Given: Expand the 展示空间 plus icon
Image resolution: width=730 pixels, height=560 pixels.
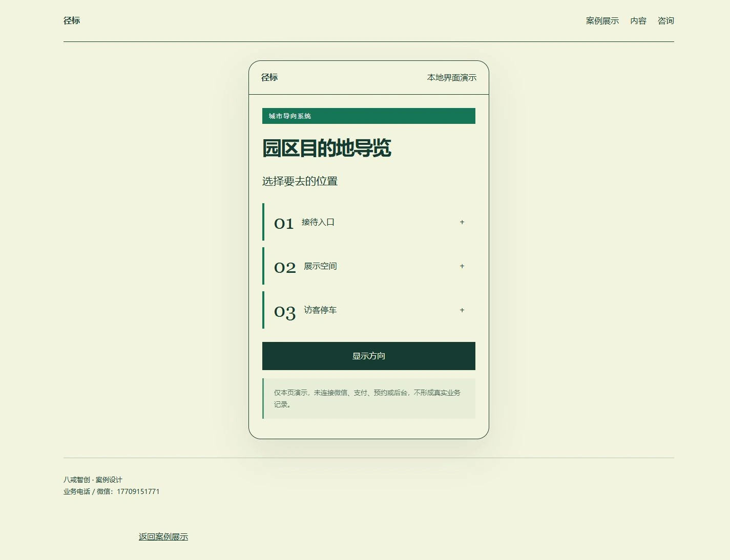Looking at the screenshot, I should pyautogui.click(x=462, y=266).
